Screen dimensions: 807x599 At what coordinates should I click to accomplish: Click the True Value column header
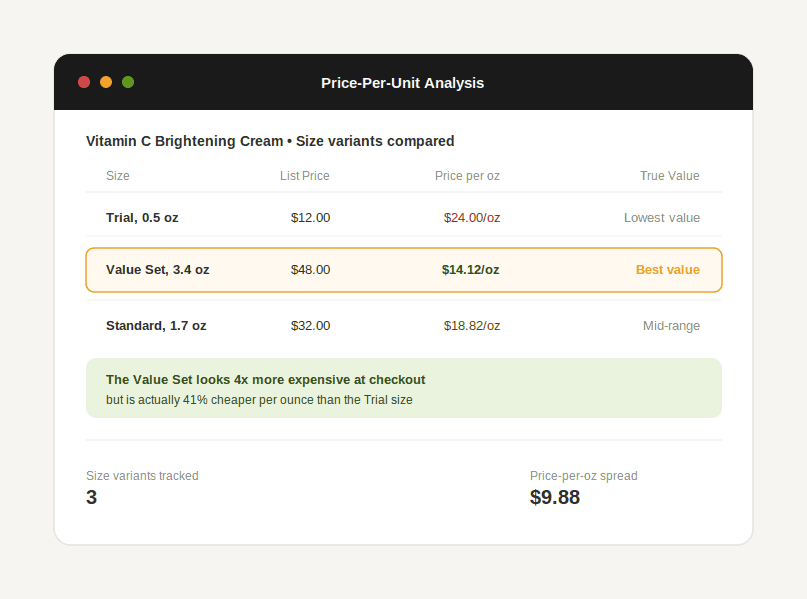pyautogui.click(x=670, y=176)
